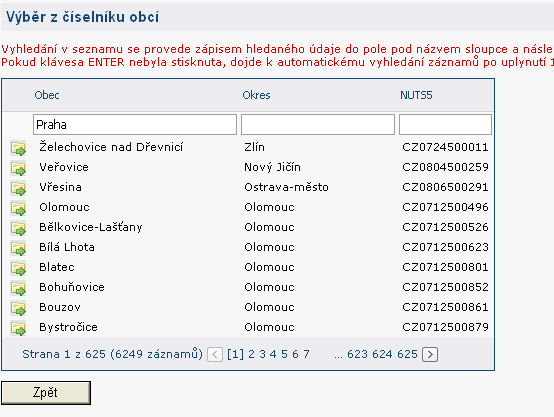Viewport: 554px width, 417px height.
Task: Click the ellipsis before page 623
Action: (338, 356)
